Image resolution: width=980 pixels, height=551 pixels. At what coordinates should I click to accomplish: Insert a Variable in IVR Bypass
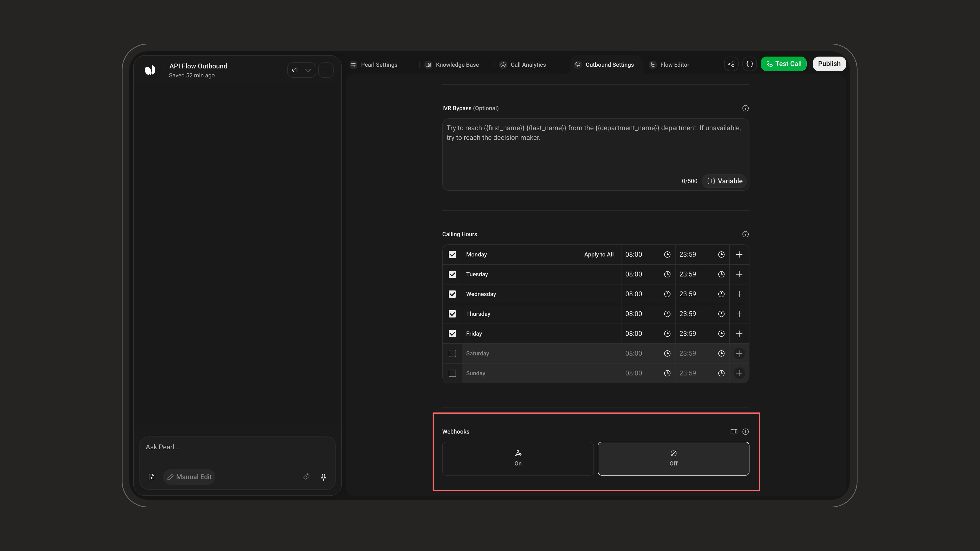coord(724,181)
